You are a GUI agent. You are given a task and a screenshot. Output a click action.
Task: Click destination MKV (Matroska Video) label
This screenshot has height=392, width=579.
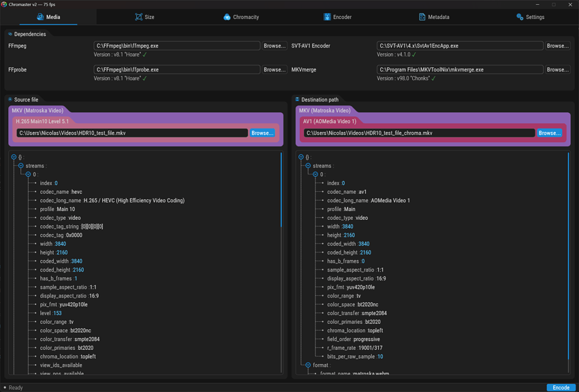pos(324,110)
